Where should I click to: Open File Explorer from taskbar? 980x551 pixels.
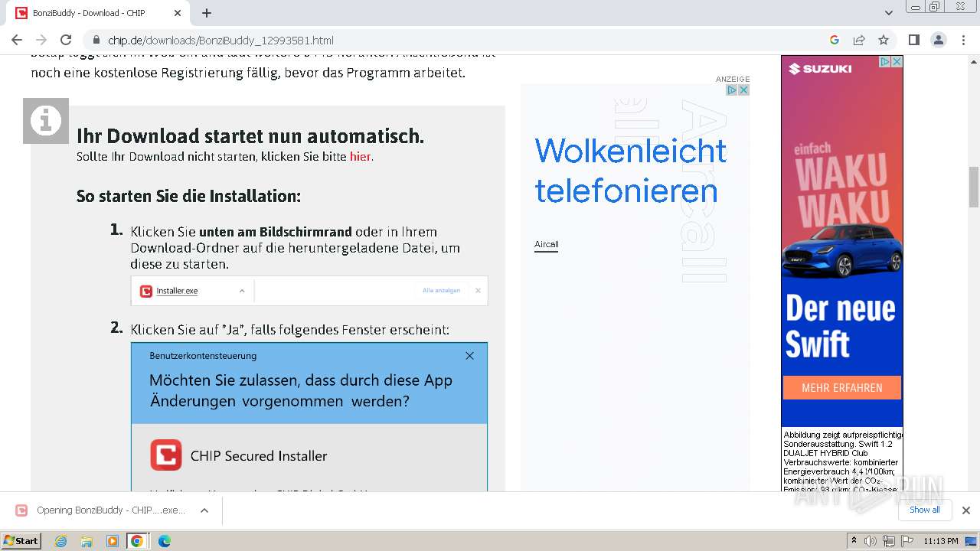point(87,541)
